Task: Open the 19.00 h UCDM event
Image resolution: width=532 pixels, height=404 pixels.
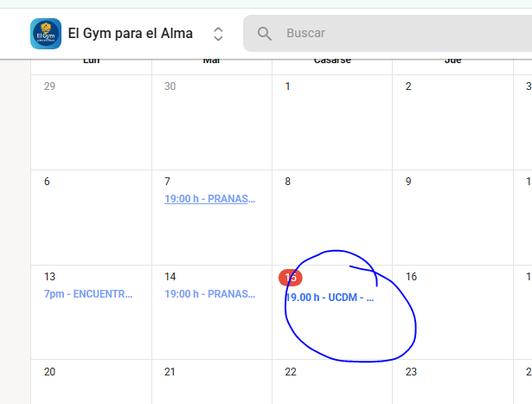Action: tap(330, 298)
